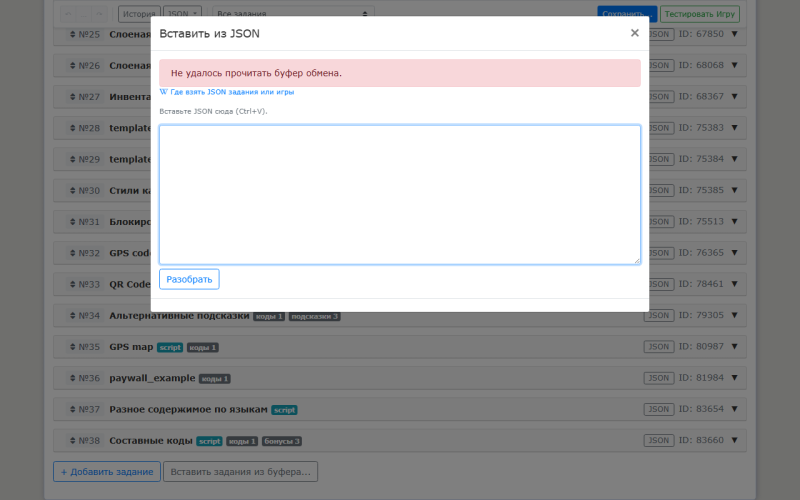Grab drag handle of task №36
The width and height of the screenshot is (800, 500).
coord(72,378)
